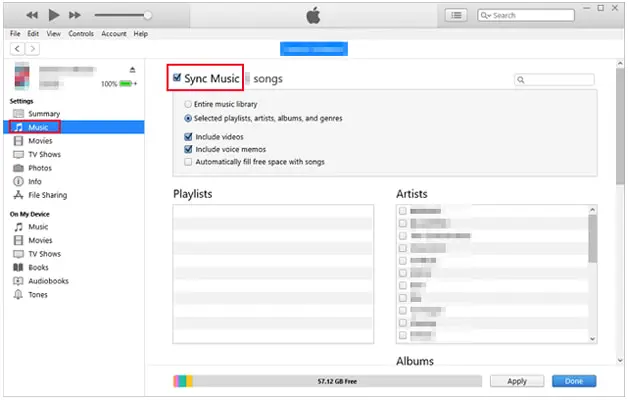Open the list view icon near search

pos(456,15)
